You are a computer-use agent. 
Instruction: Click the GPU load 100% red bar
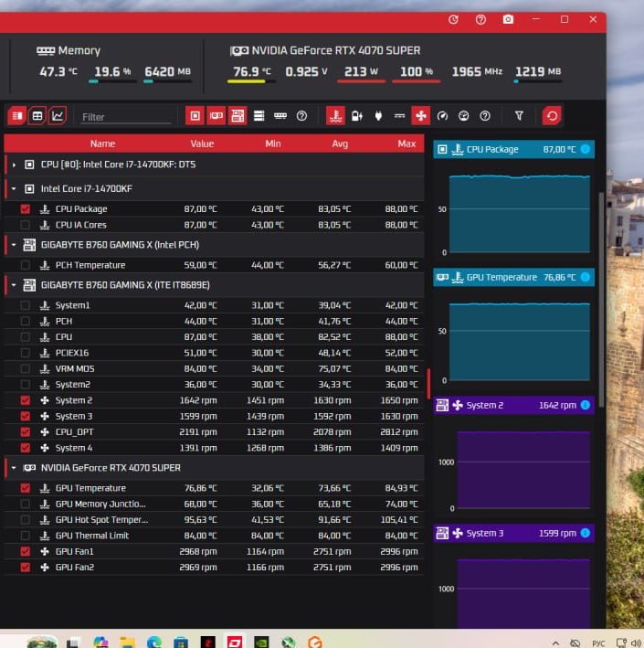click(x=416, y=81)
